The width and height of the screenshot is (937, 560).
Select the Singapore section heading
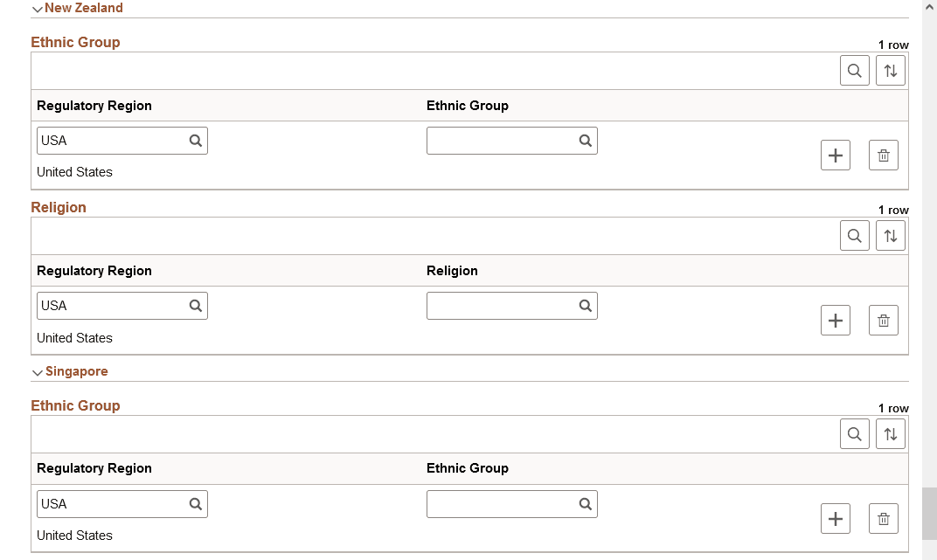click(x=77, y=371)
